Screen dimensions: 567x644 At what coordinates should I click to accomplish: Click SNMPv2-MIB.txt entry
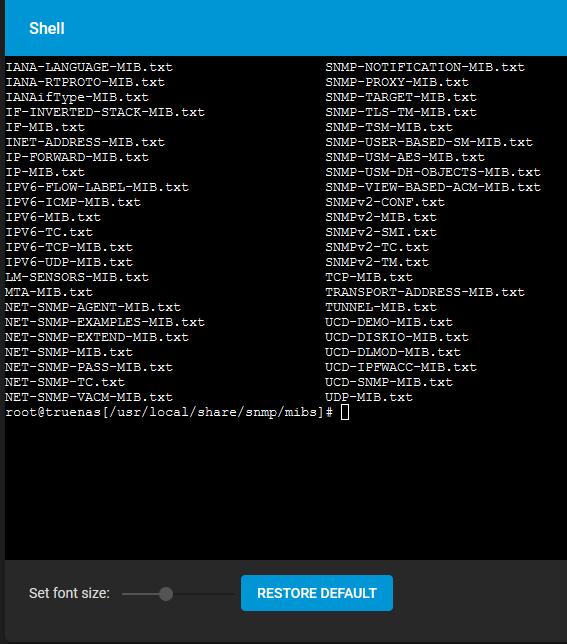pos(381,217)
